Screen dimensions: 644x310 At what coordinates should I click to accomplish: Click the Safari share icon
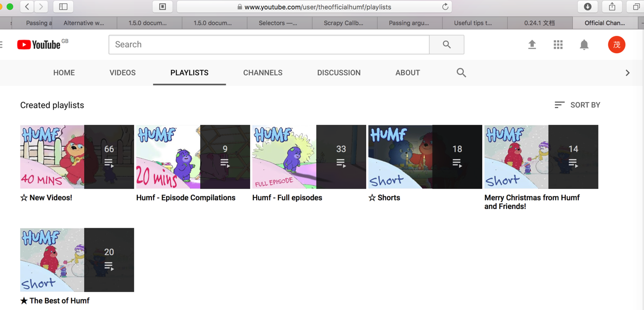click(612, 7)
